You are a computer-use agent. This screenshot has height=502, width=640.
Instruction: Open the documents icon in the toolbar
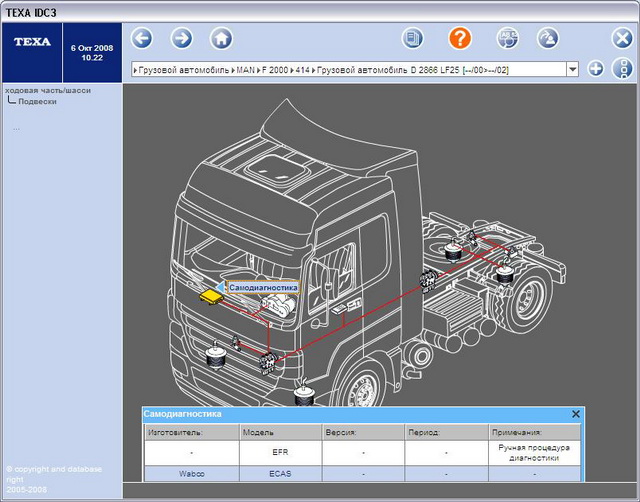pyautogui.click(x=413, y=38)
